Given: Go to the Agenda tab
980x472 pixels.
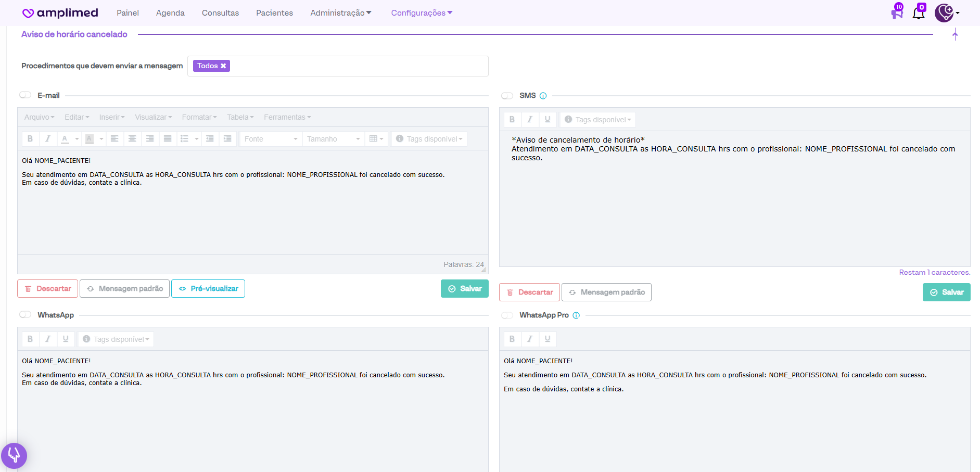Looking at the screenshot, I should [170, 13].
